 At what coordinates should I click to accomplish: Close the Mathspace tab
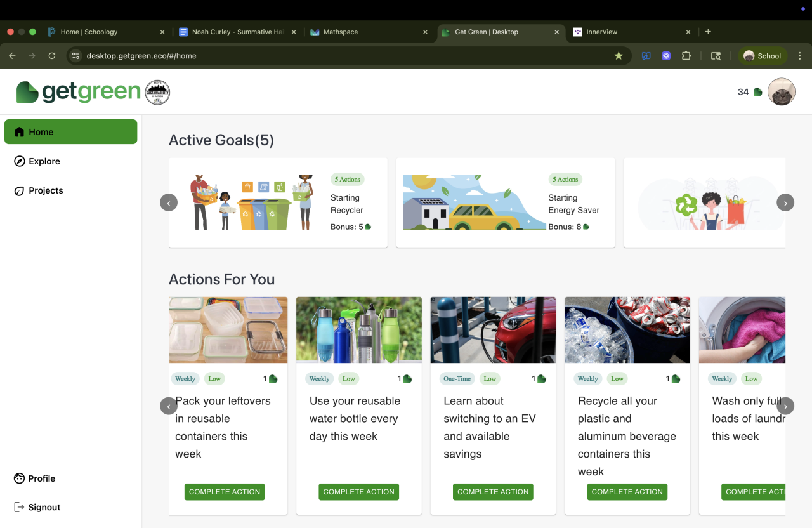tap(425, 32)
